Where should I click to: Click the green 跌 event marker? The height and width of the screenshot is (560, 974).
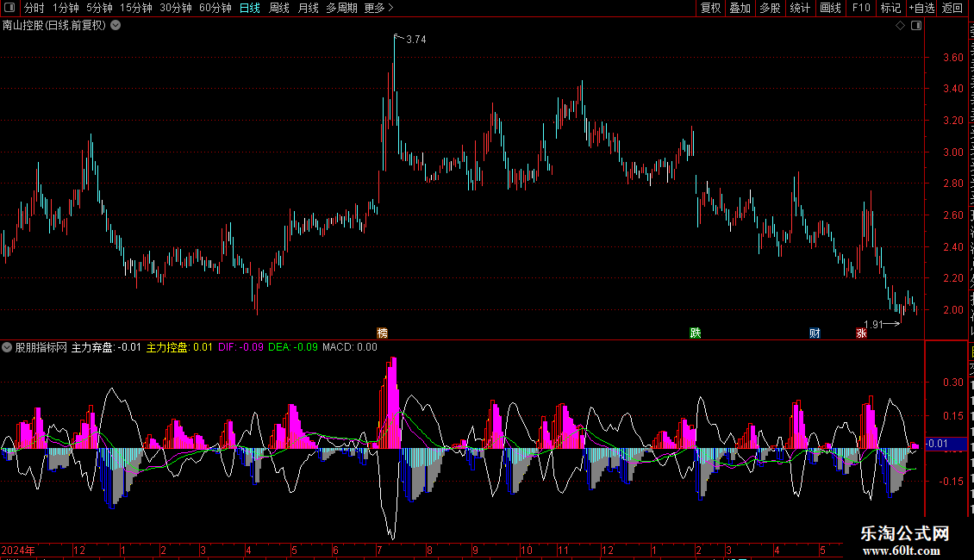click(x=695, y=333)
